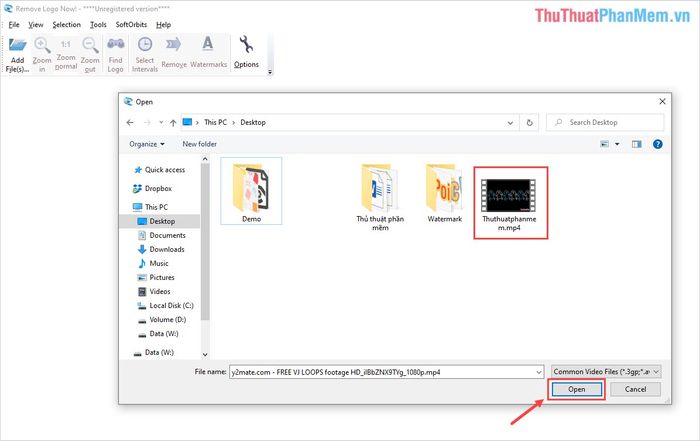This screenshot has width=700, height=441.
Task: Select This PC in the navigation tree
Action: [151, 207]
